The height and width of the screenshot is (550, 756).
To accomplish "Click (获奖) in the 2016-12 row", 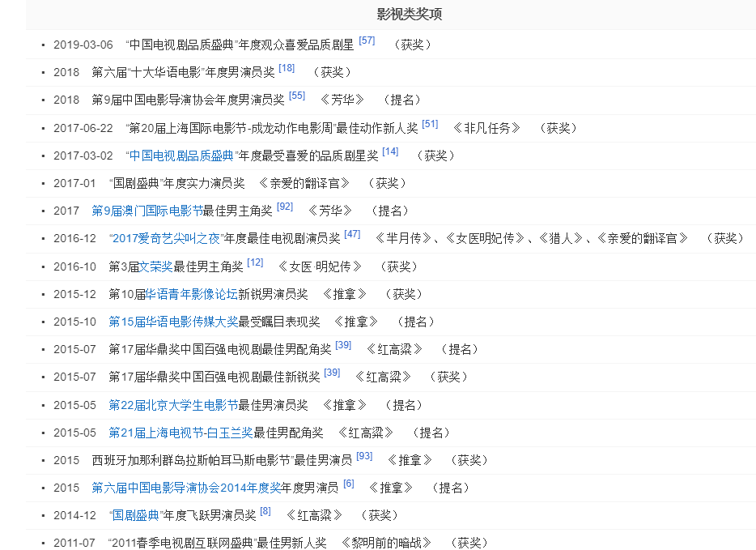I will pos(724,238).
